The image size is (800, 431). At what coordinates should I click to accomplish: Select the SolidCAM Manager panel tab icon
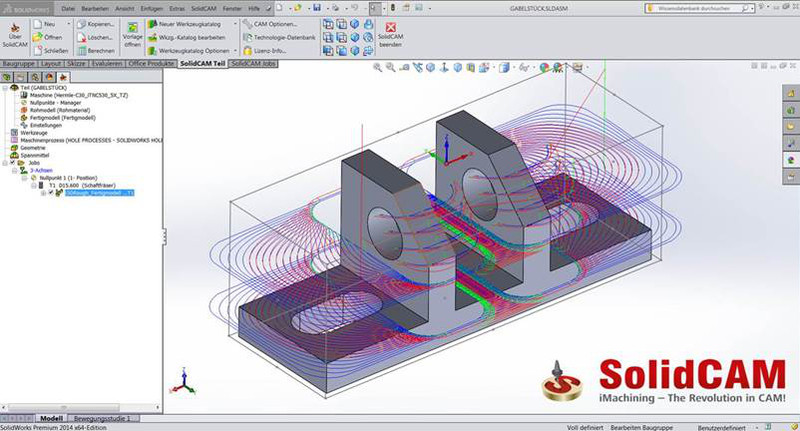click(63, 78)
